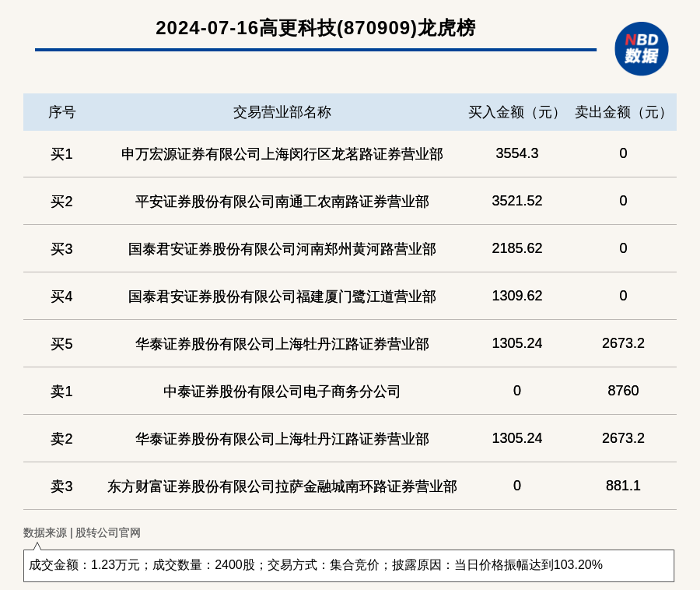Click 1305.24 in the 卖2 row
Screen dimensions: 700x590
517,437
